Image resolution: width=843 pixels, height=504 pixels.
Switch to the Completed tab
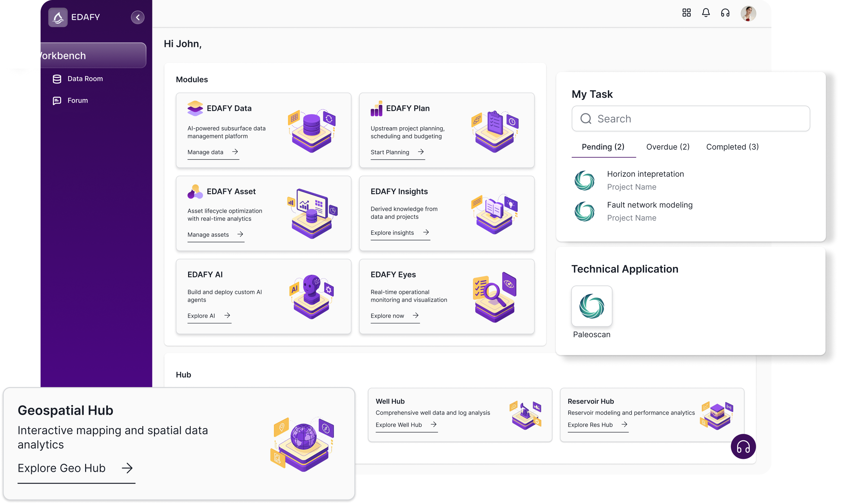pyautogui.click(x=732, y=147)
